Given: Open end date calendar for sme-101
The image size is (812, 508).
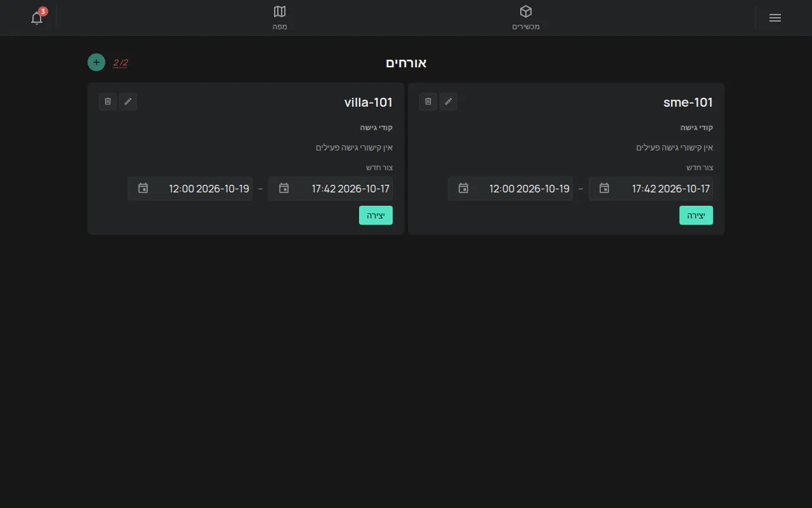Looking at the screenshot, I should (463, 188).
